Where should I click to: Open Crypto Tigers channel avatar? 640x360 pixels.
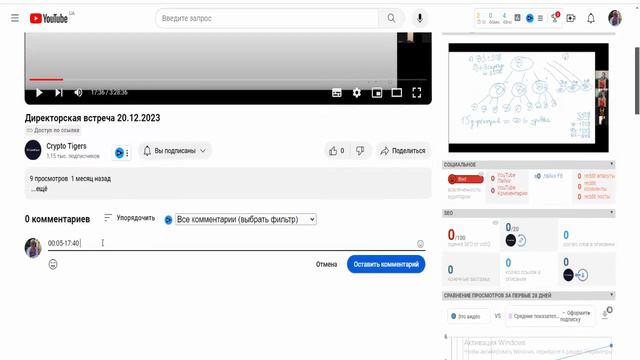tap(33, 150)
